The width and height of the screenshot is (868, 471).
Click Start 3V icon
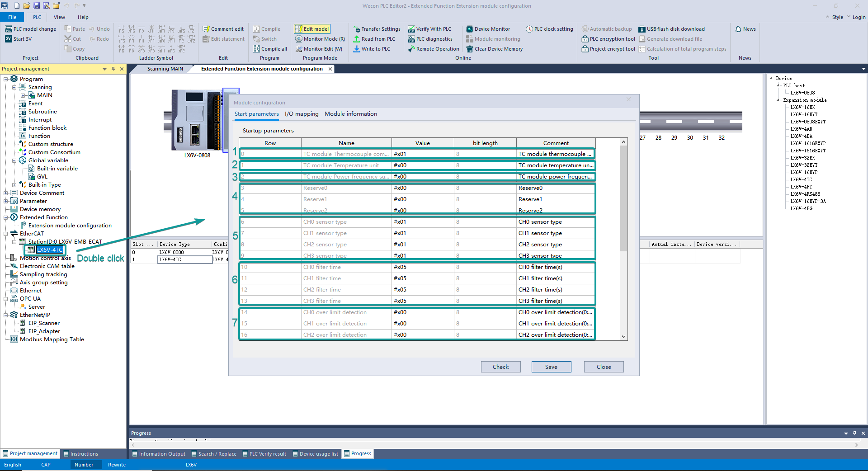click(9, 39)
